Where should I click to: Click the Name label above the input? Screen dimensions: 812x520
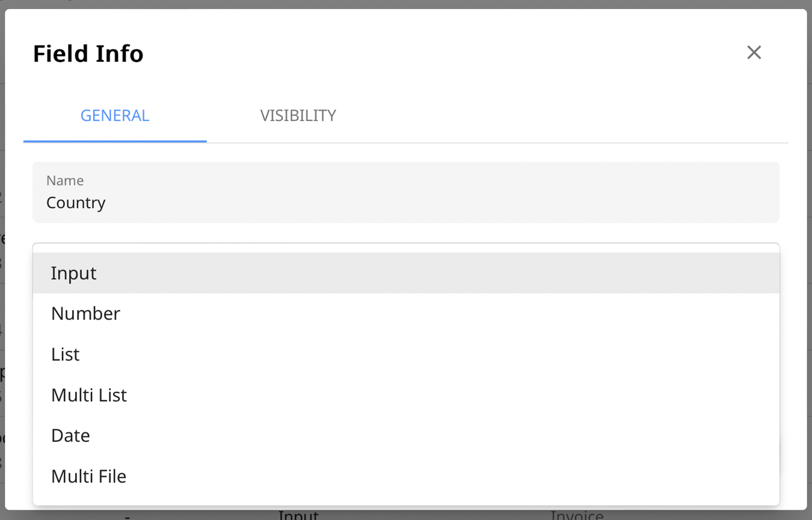[65, 180]
